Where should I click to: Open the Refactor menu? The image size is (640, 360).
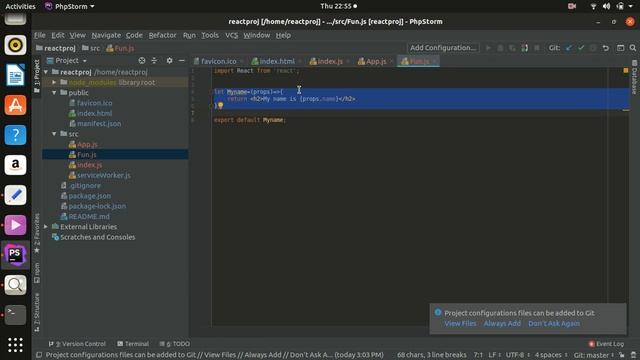click(162, 35)
